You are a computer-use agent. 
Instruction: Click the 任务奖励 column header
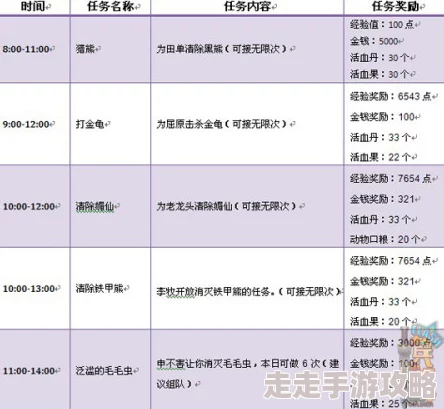pyautogui.click(x=395, y=6)
